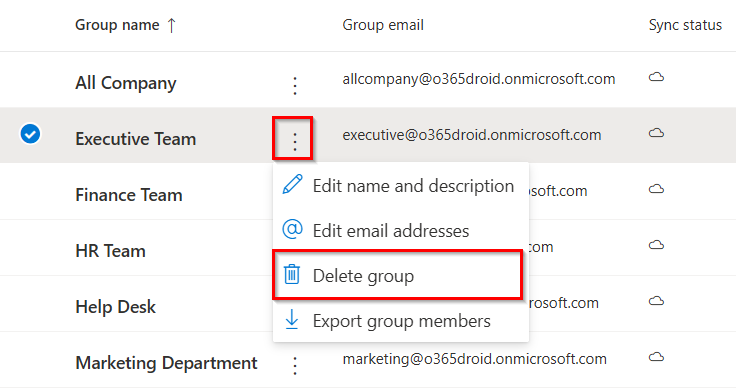Uncheck the Executive Team row checkbox
Screen dimensions: 736x388
click(x=30, y=134)
